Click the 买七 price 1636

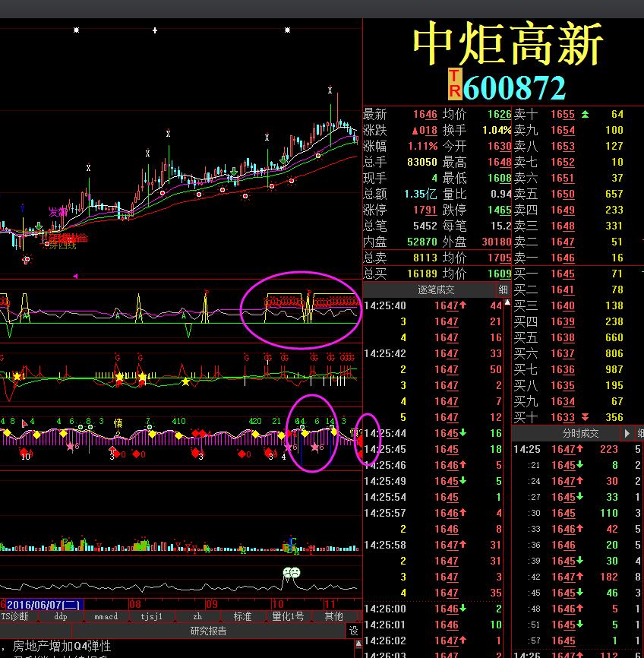click(x=563, y=369)
